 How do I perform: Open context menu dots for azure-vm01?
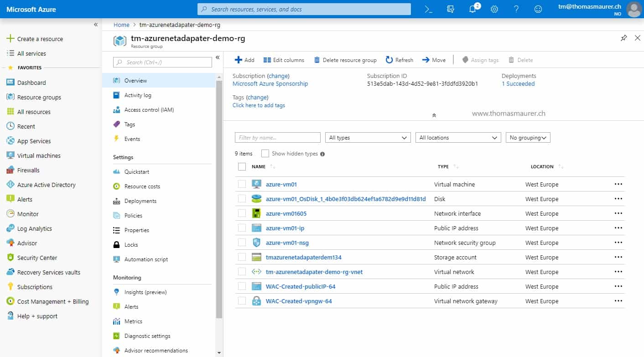tap(618, 184)
